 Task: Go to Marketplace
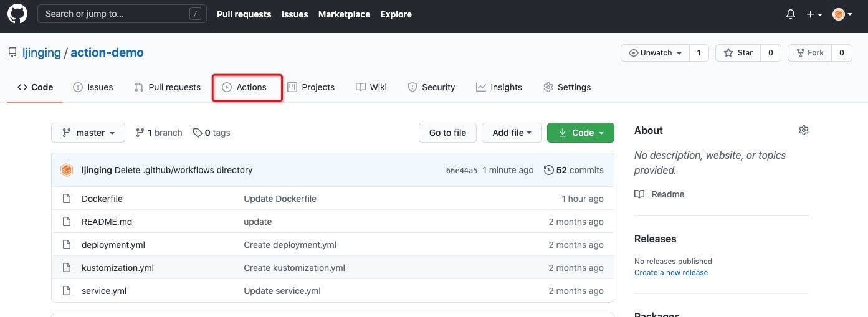pos(344,14)
